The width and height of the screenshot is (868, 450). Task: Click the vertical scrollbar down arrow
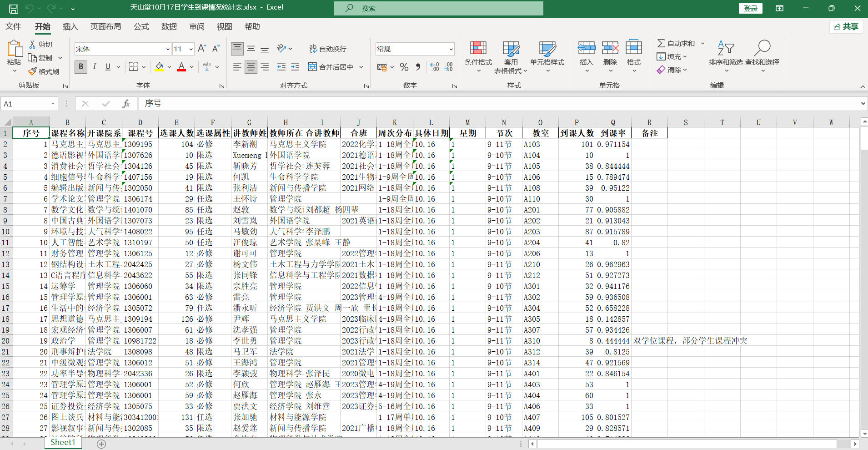pos(864,434)
